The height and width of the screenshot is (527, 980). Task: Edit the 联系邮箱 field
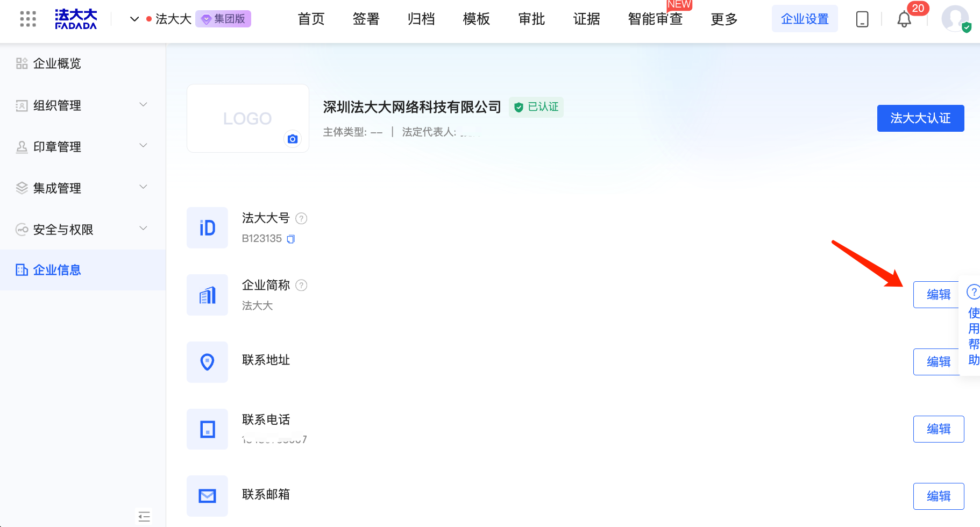939,496
